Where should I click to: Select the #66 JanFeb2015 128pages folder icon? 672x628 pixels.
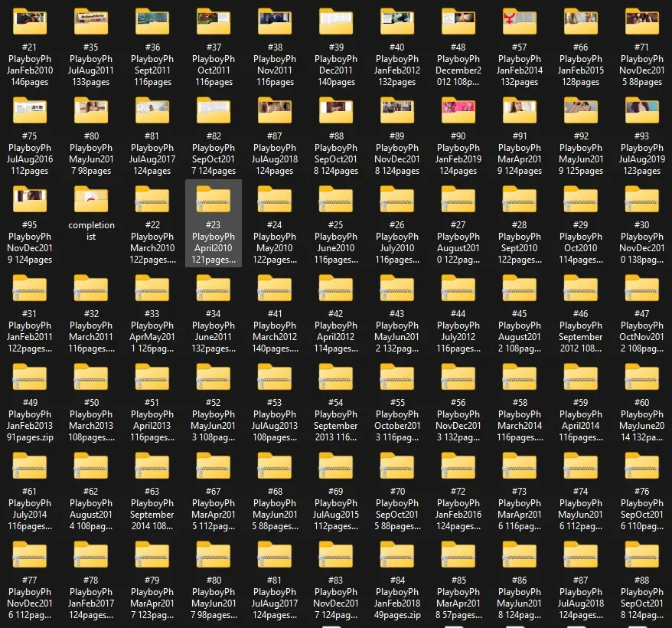tap(581, 22)
